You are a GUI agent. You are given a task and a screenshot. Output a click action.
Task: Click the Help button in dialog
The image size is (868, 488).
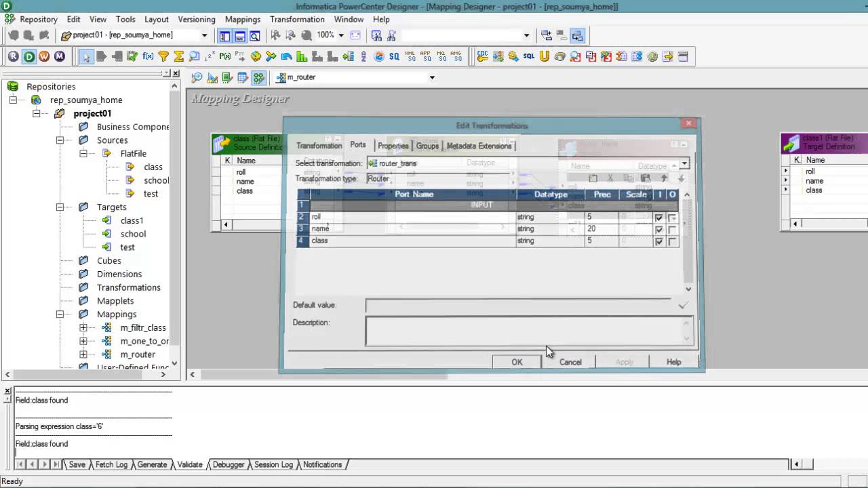point(673,362)
